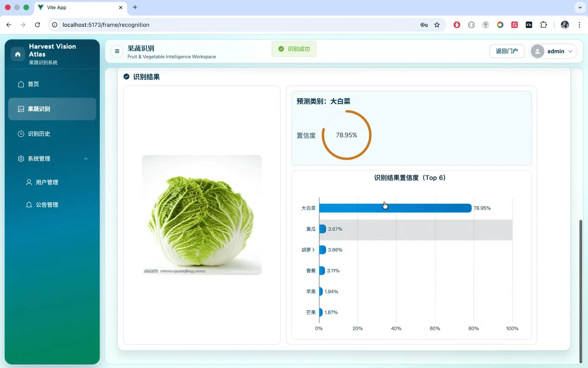Reload the page using the refresh icon
The height and width of the screenshot is (368, 588).
pyautogui.click(x=37, y=25)
